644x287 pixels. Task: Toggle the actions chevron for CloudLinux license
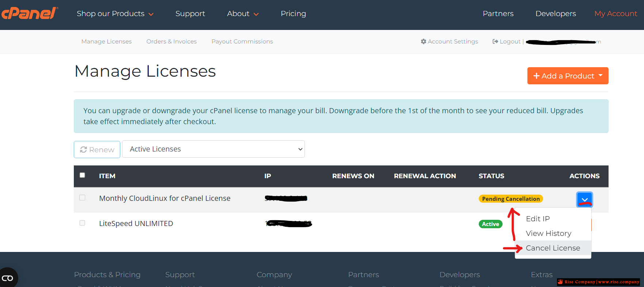tap(584, 199)
